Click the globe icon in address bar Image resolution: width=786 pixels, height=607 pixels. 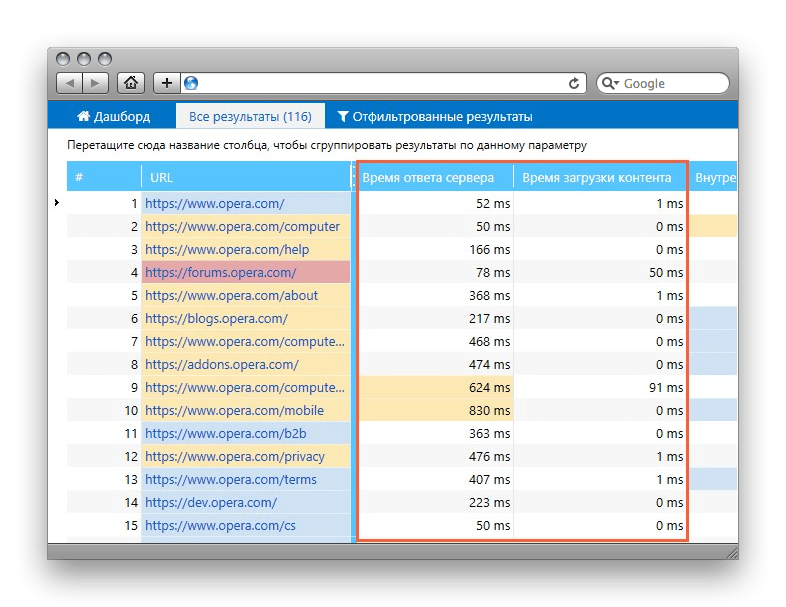click(x=191, y=83)
